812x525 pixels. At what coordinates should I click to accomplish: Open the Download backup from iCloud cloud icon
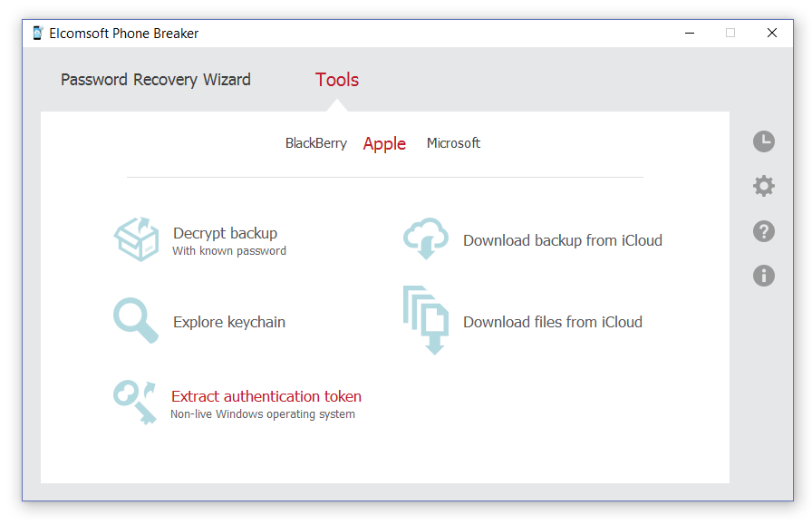(x=426, y=239)
